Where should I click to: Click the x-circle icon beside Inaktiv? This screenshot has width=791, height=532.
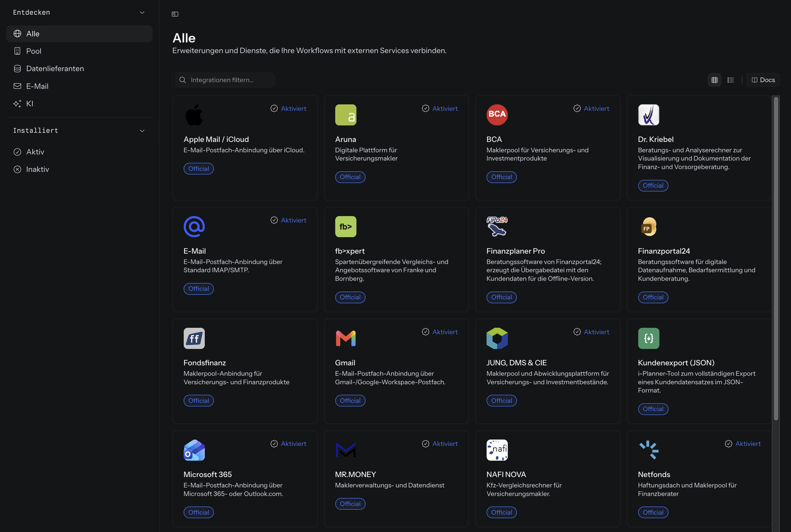pyautogui.click(x=17, y=169)
